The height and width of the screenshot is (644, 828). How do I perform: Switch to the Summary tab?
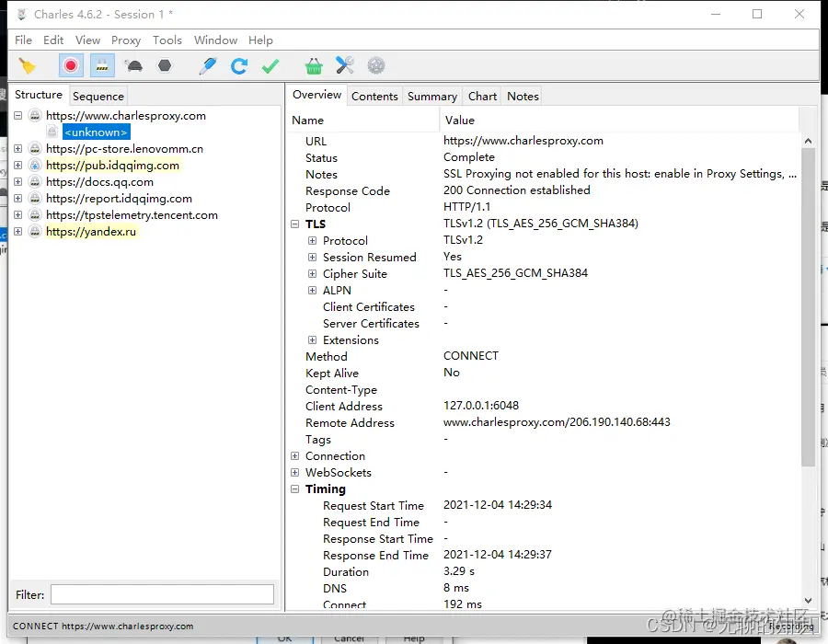[x=432, y=96]
